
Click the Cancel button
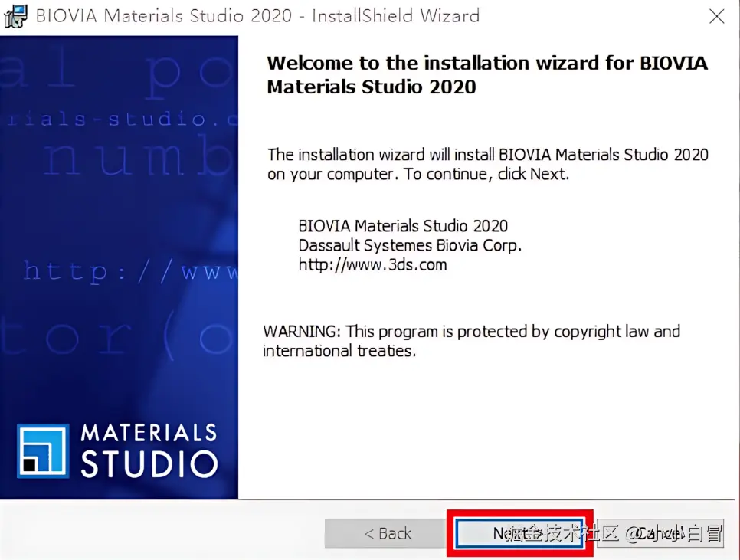point(660,533)
